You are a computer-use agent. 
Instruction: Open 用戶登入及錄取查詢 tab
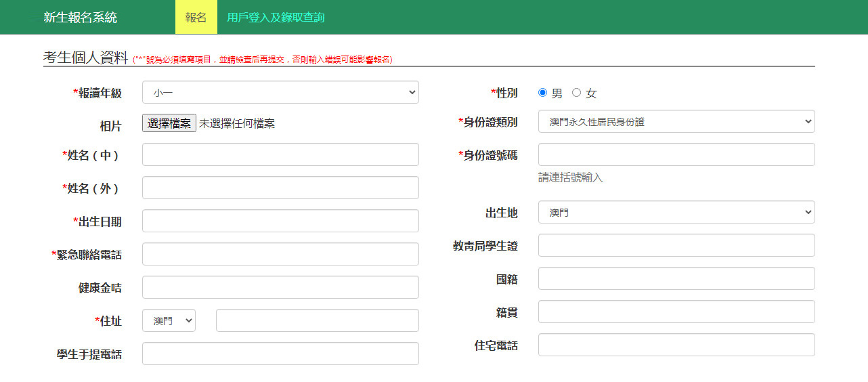tap(276, 18)
